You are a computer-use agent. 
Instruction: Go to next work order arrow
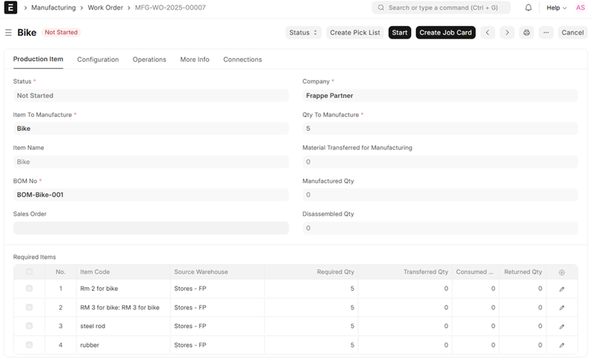[507, 33]
